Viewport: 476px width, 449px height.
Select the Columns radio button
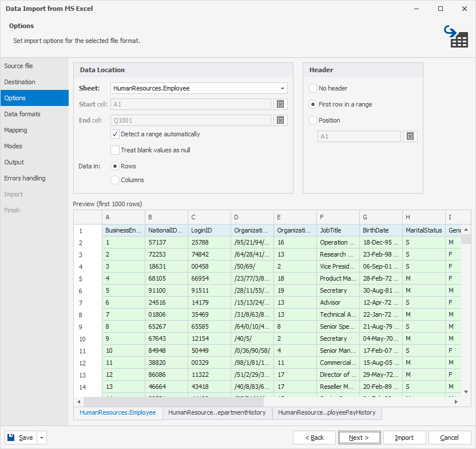[115, 180]
